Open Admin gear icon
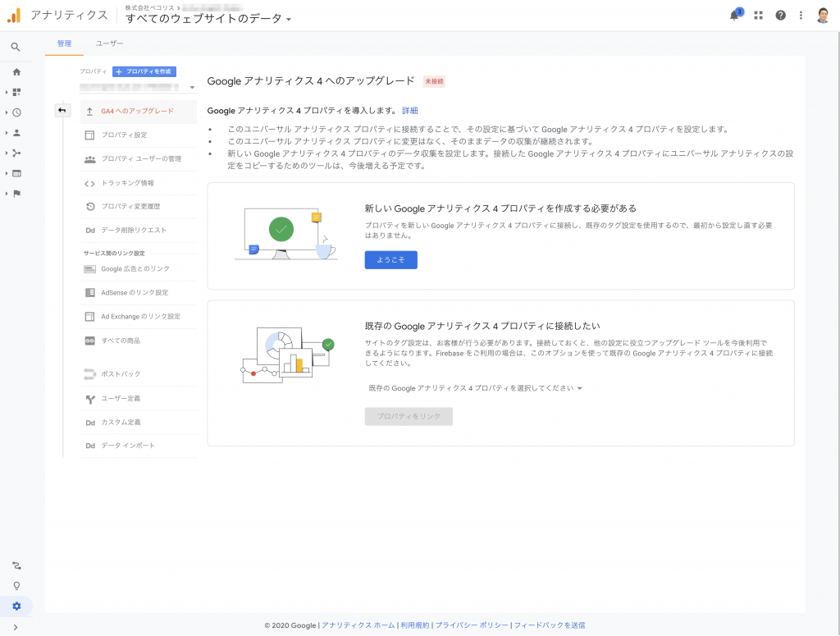The height and width of the screenshot is (636, 840). [16, 606]
